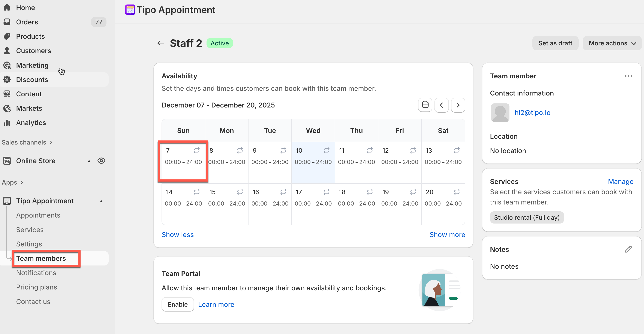644x334 pixels.
Task: Click the Online Store eye icon
Action: (101, 161)
